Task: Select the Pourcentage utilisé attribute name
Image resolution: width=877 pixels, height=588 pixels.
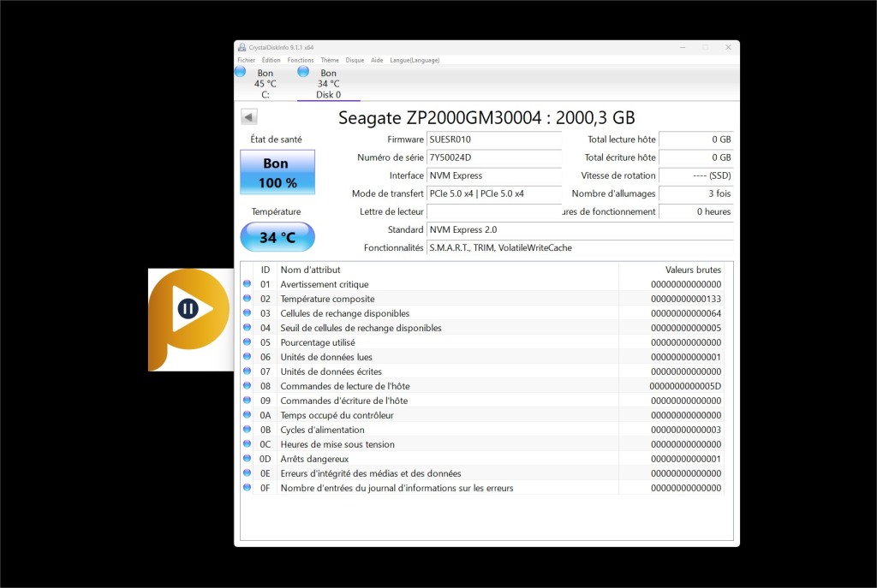Action: click(x=318, y=342)
